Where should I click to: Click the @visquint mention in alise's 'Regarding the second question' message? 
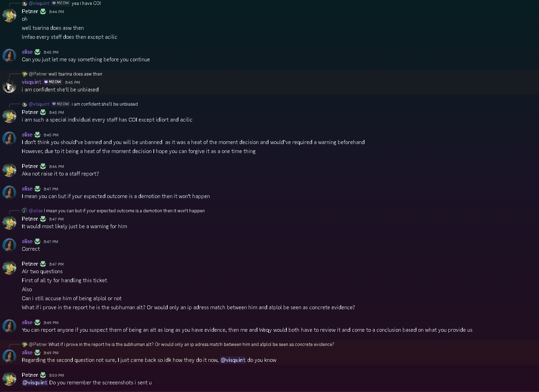coord(233,360)
